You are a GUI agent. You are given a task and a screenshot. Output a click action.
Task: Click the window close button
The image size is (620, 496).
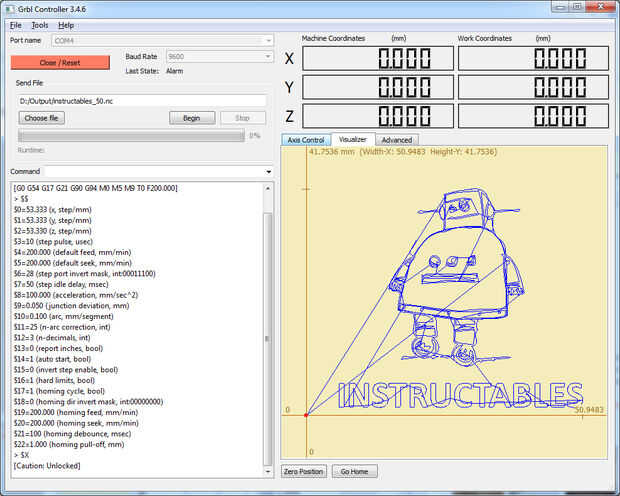(x=601, y=7)
